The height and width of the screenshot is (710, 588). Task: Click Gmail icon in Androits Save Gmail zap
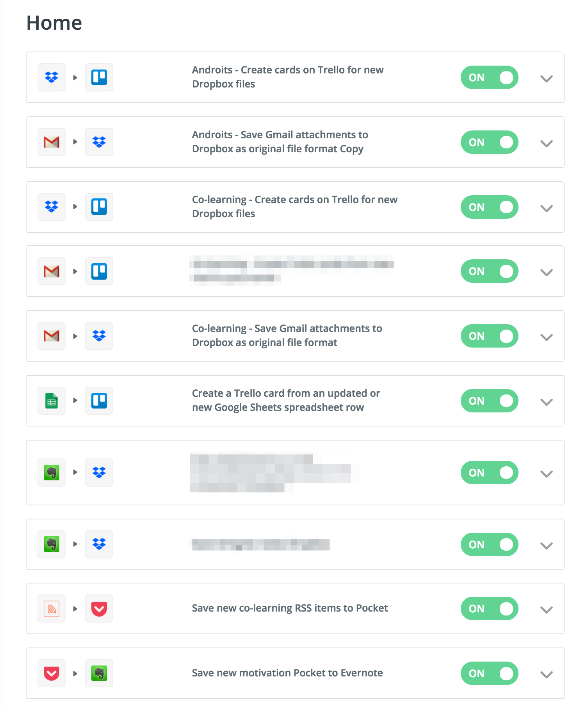click(x=52, y=142)
